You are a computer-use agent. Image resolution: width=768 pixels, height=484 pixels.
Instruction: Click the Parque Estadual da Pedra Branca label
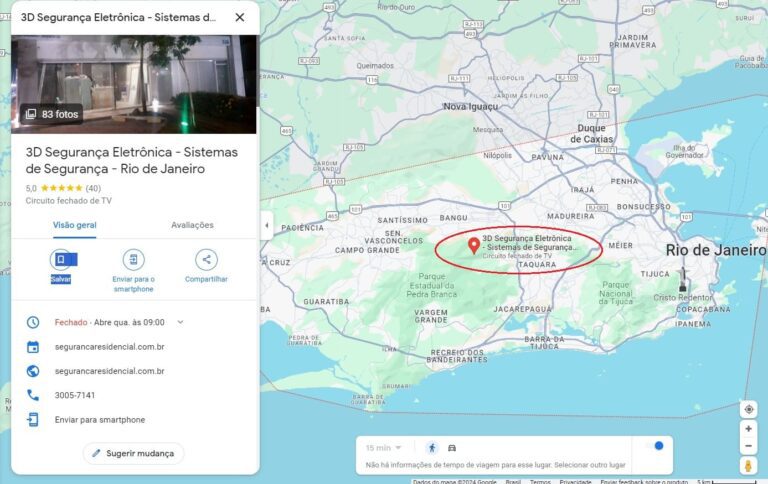click(x=432, y=285)
